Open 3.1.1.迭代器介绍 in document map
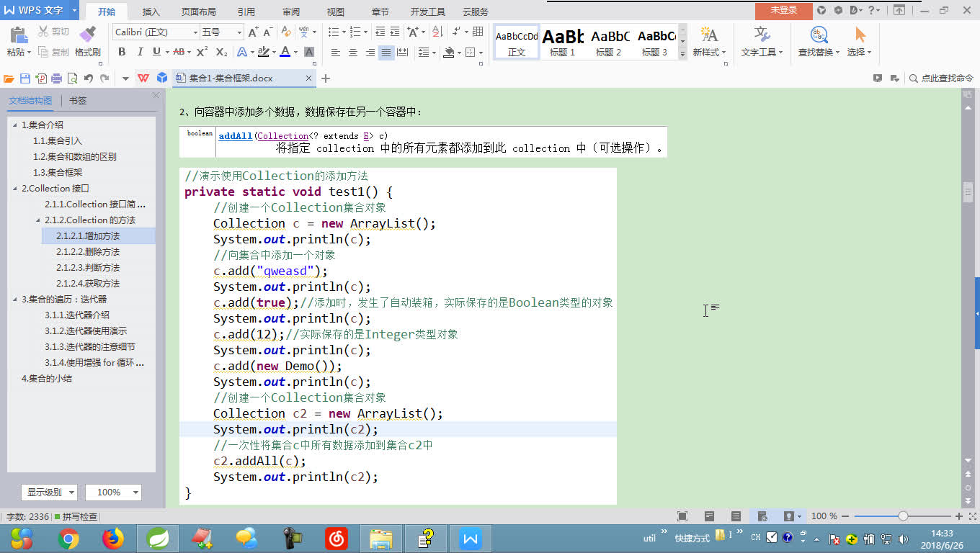 point(77,315)
